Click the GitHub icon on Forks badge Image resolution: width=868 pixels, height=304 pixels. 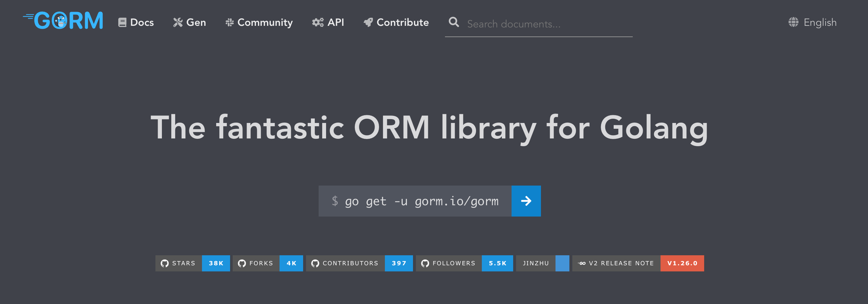click(x=242, y=263)
